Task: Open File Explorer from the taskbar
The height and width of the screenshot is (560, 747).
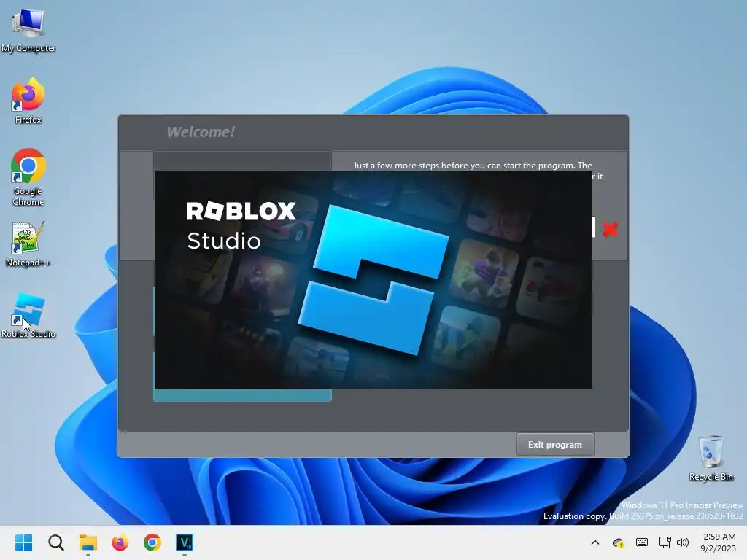Action: (88, 542)
